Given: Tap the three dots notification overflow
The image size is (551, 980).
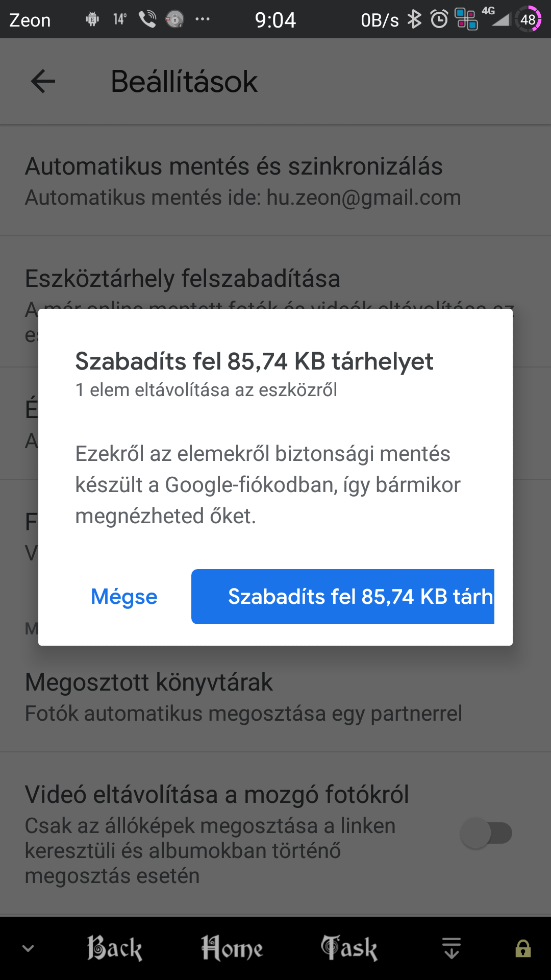Looking at the screenshot, I should [203, 20].
